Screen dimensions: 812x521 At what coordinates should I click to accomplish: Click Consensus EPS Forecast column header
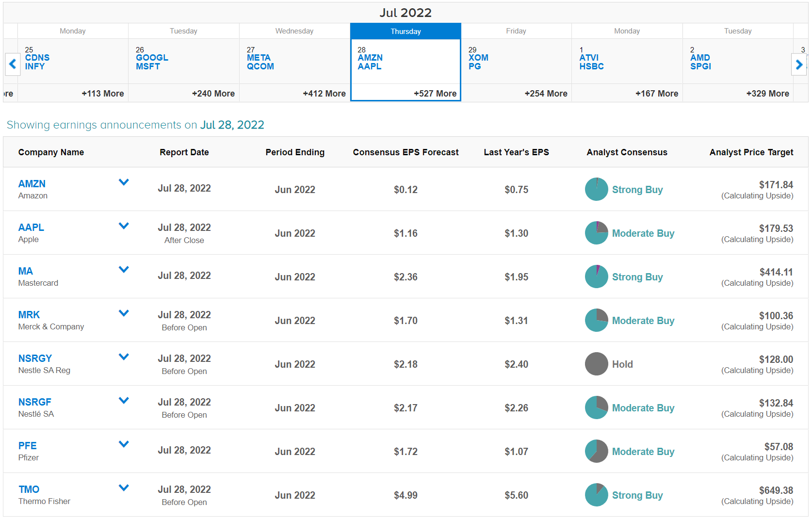[x=406, y=152]
